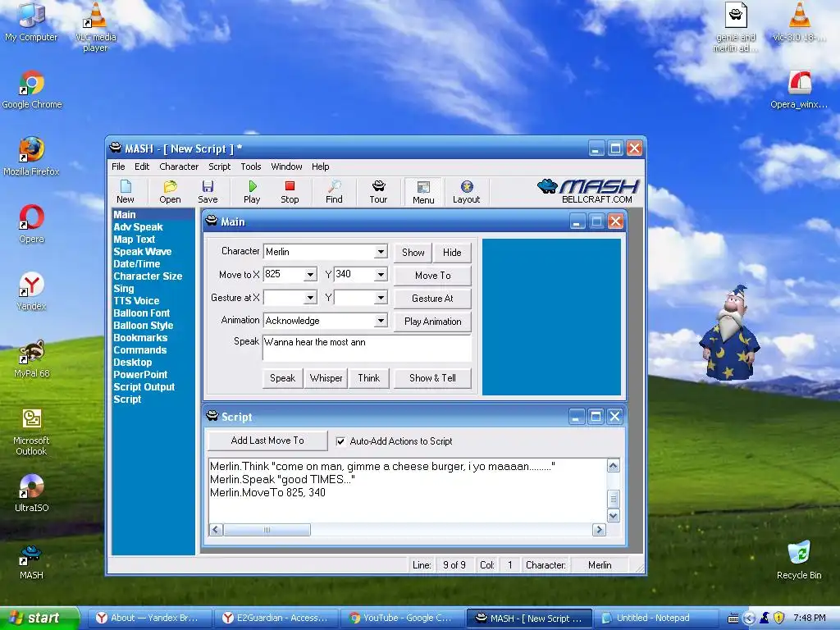
Task: Click the Move To button
Action: pos(433,276)
